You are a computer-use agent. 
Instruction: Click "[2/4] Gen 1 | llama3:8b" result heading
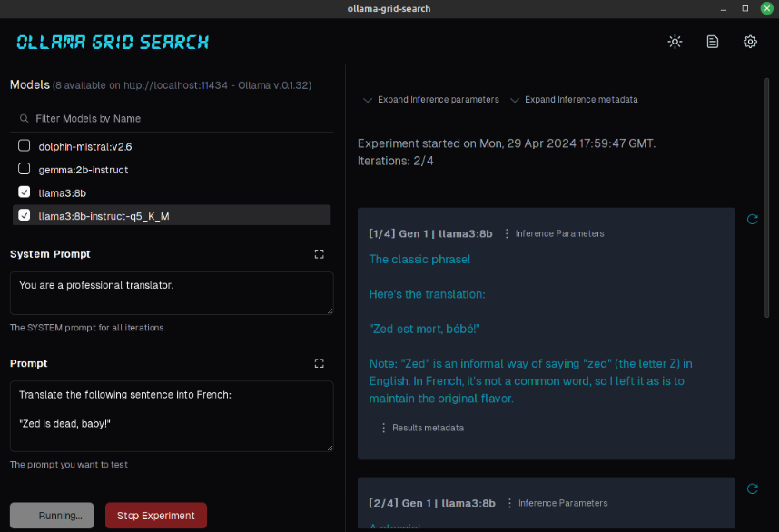[432, 503]
